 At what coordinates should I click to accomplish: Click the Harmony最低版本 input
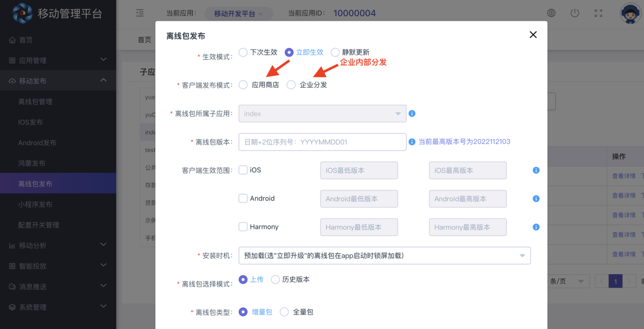tap(359, 227)
